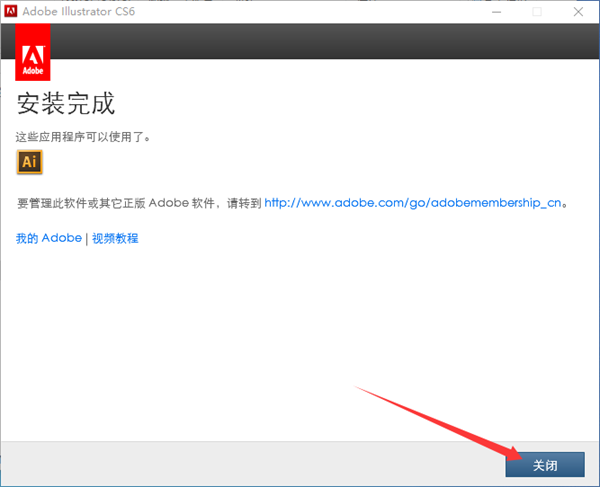Click the red Adobe logo badge
This screenshot has width=600, height=487.
(x=33, y=52)
